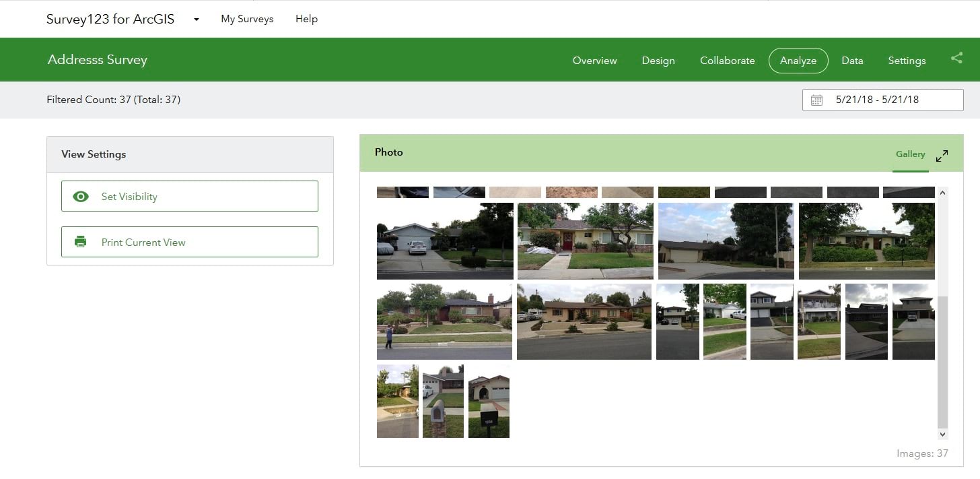Open the Settings tab
This screenshot has height=479, width=980.
pyautogui.click(x=907, y=61)
